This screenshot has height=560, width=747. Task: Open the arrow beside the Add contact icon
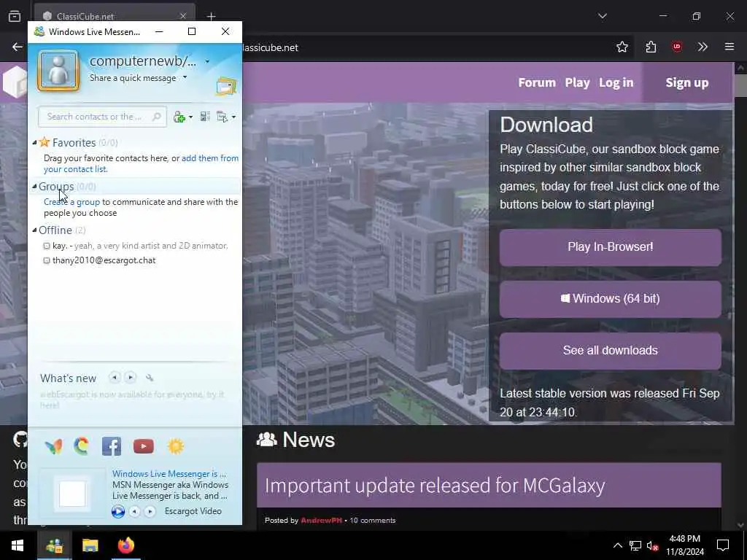[190, 117]
